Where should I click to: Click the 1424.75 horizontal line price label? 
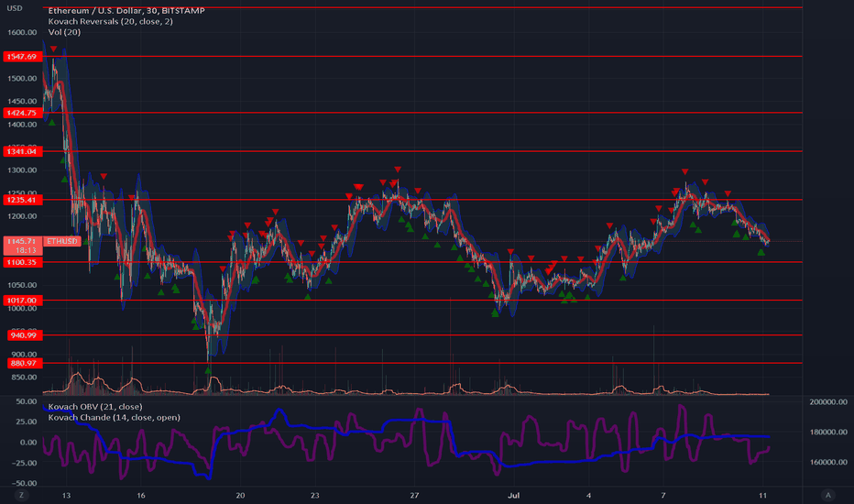[22, 113]
